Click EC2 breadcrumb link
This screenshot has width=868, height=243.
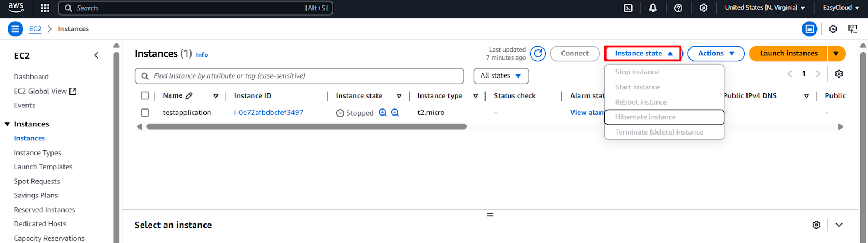click(x=35, y=29)
